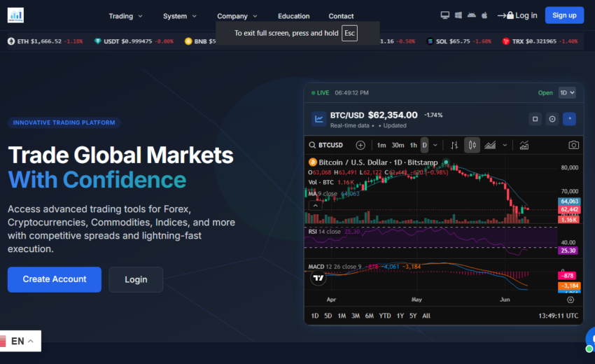Open the Android download icon

pos(472,15)
